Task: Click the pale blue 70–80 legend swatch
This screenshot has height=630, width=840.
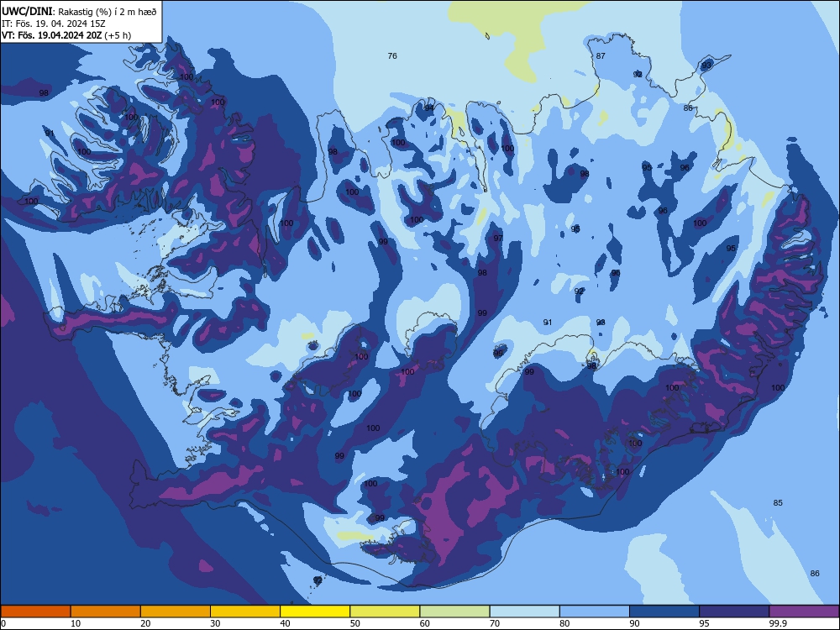Action: click(524, 612)
